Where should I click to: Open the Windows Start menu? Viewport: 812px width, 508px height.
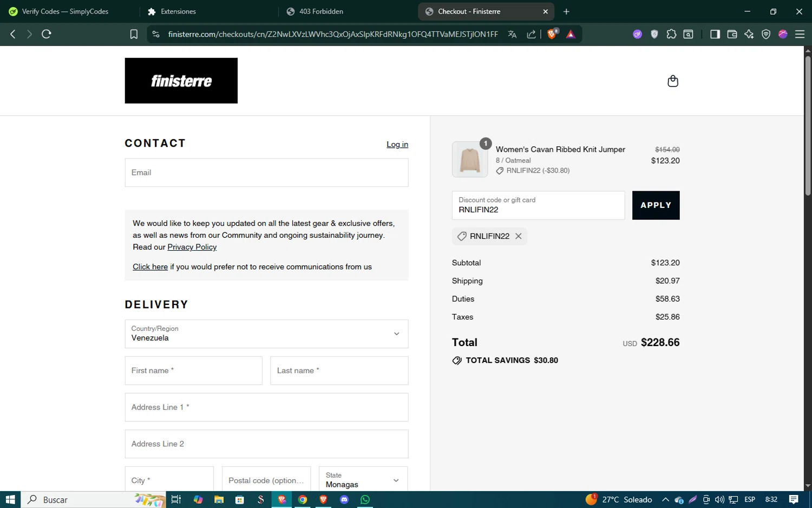pos(10,499)
